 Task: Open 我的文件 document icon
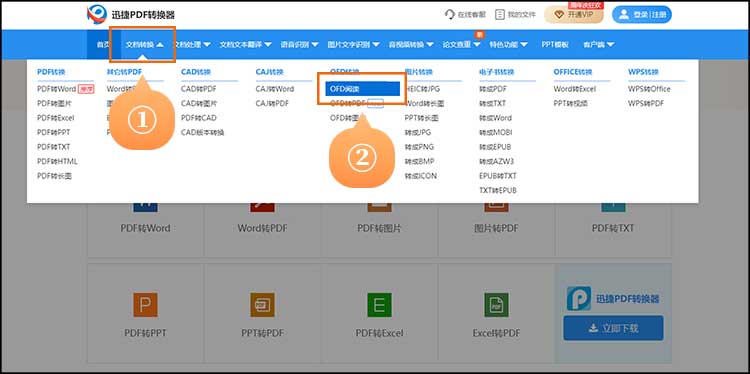[x=500, y=14]
